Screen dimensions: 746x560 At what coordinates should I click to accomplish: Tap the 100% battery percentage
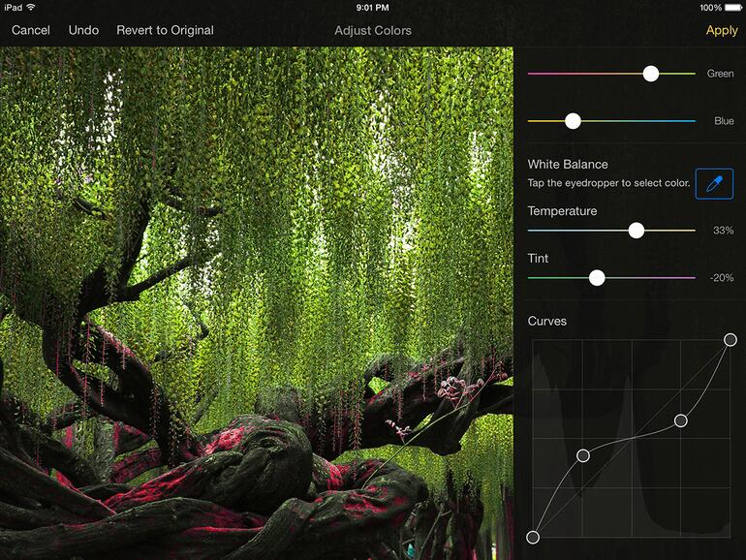711,8
